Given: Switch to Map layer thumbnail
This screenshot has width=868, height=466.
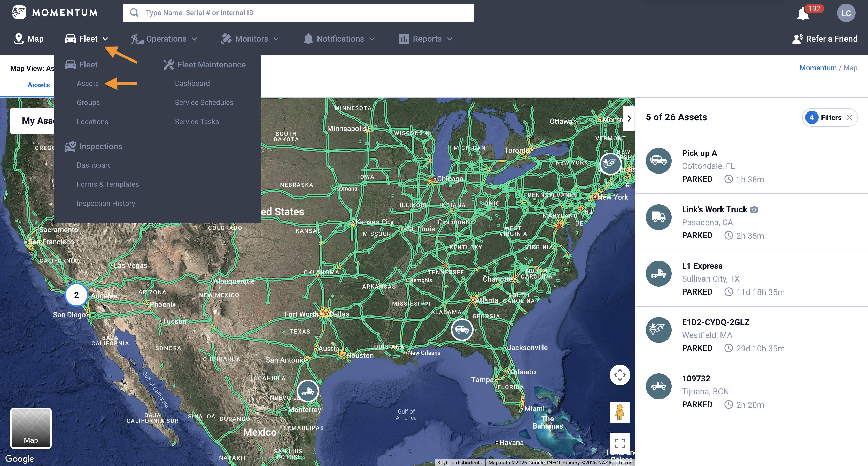Looking at the screenshot, I should click(31, 428).
